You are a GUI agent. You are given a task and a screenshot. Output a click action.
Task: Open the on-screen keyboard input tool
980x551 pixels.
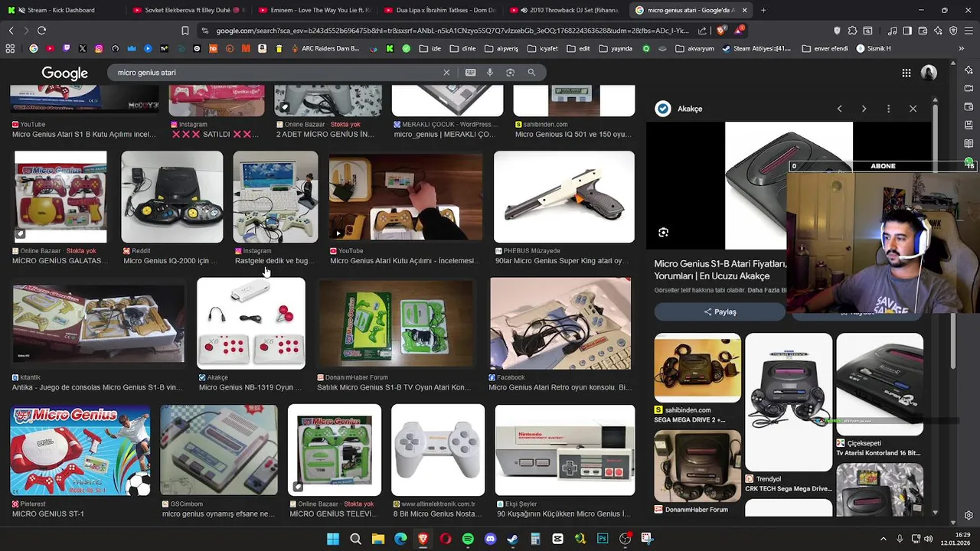[470, 73]
